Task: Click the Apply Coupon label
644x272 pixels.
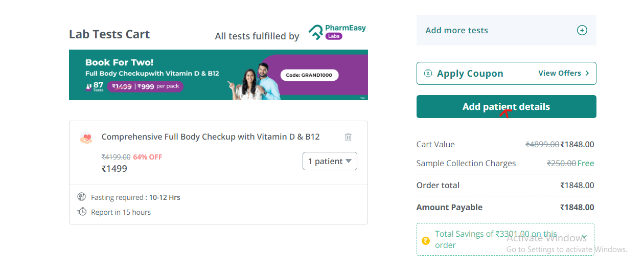Action: tap(470, 74)
